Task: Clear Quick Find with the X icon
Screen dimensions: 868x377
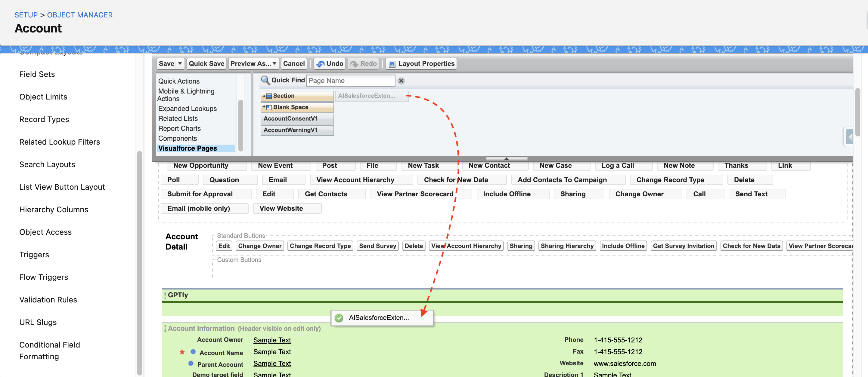Action: [x=401, y=81]
